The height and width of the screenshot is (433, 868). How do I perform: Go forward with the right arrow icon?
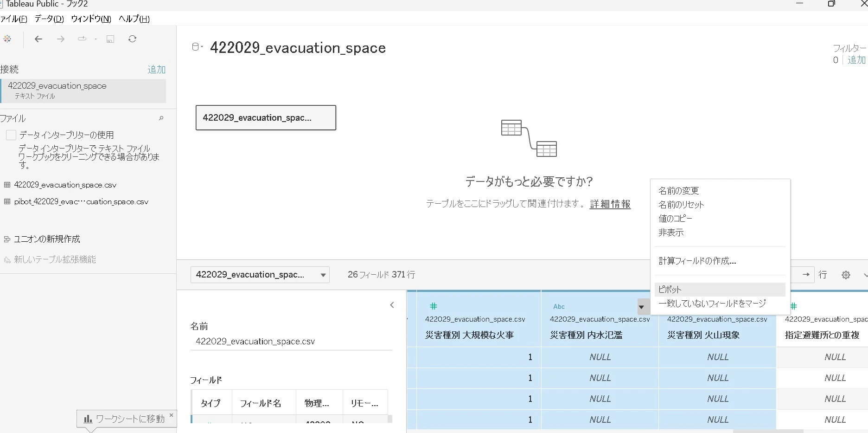pyautogui.click(x=61, y=39)
